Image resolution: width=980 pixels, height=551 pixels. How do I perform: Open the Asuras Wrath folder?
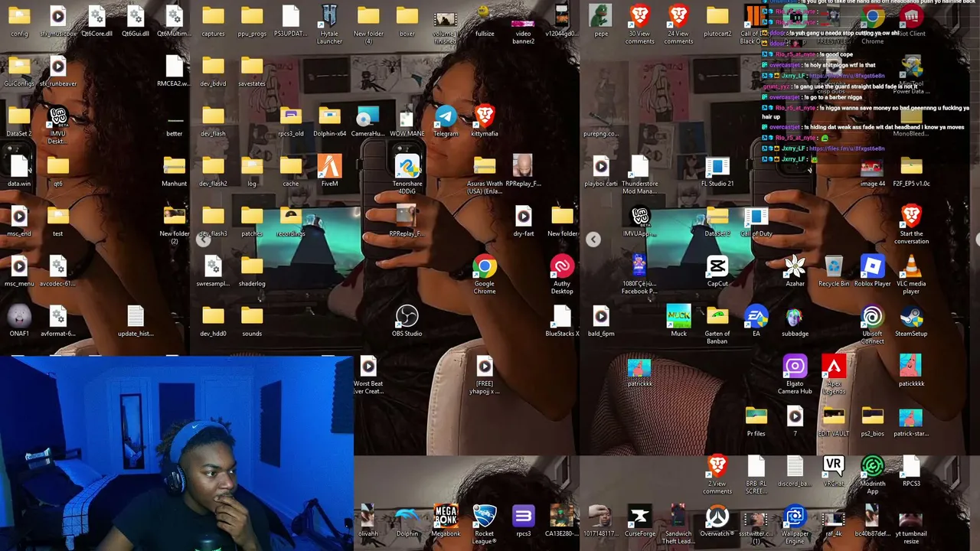(484, 166)
